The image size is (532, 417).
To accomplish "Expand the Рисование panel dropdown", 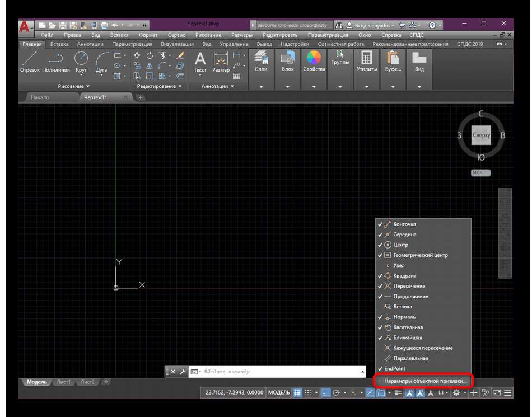I will point(73,86).
